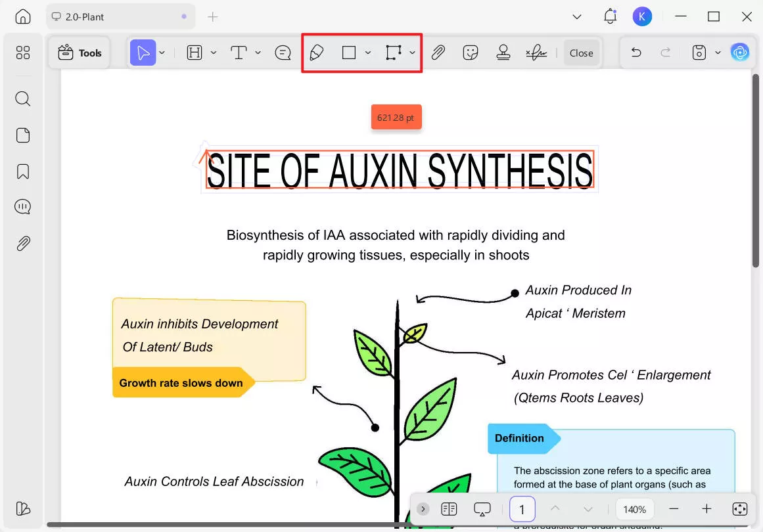
Task: Open the comments panel in the sidebar
Action: [22, 206]
